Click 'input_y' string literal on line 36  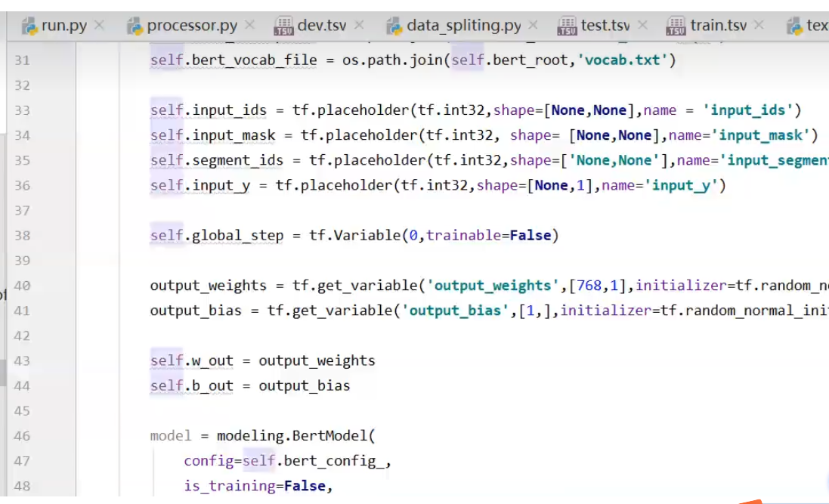(x=681, y=185)
